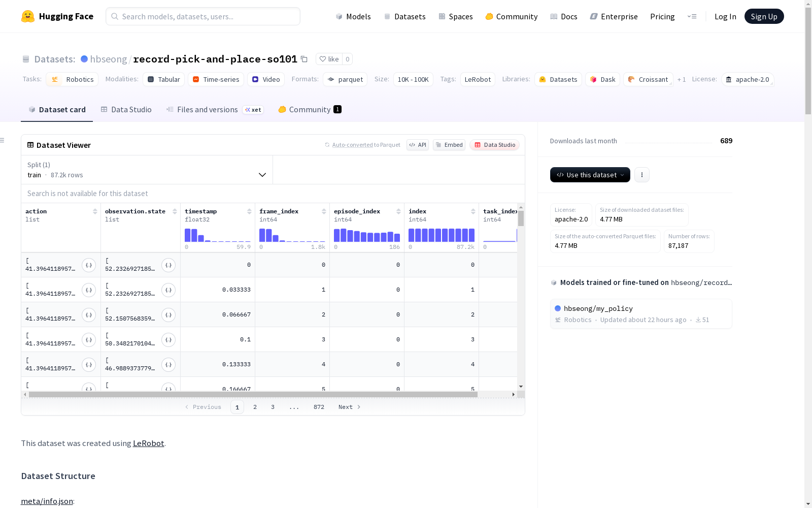
Task: Click the table horizontal scrollbar thumb
Action: point(253,394)
